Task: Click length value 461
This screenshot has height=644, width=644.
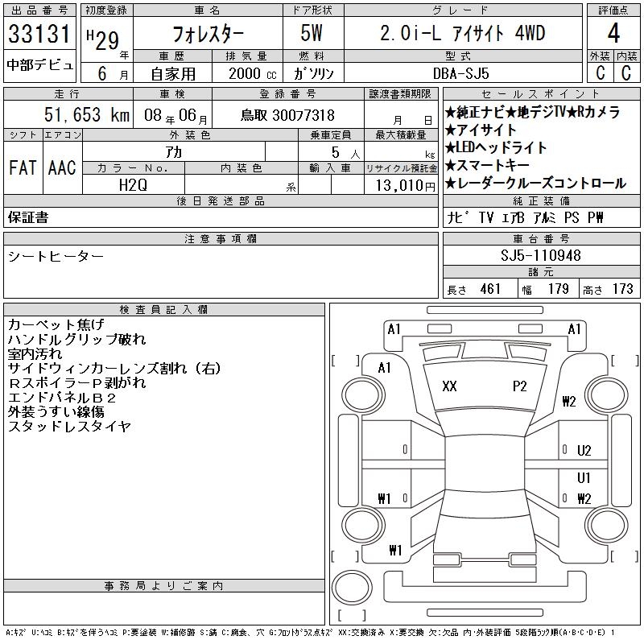Action: tap(490, 289)
